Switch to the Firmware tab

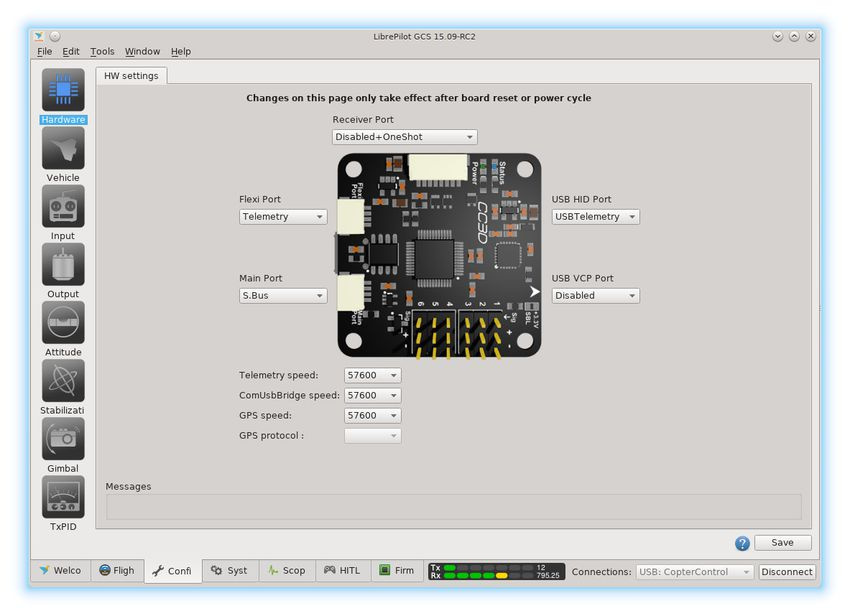397,570
